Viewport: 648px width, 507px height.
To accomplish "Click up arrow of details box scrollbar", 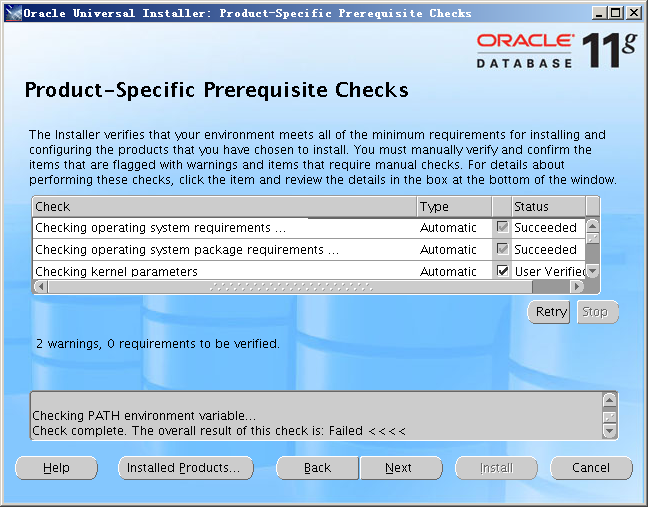I will coord(609,399).
